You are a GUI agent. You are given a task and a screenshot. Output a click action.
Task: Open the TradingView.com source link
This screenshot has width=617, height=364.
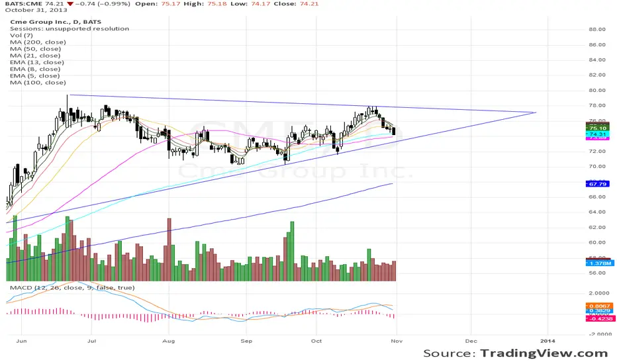544,353
